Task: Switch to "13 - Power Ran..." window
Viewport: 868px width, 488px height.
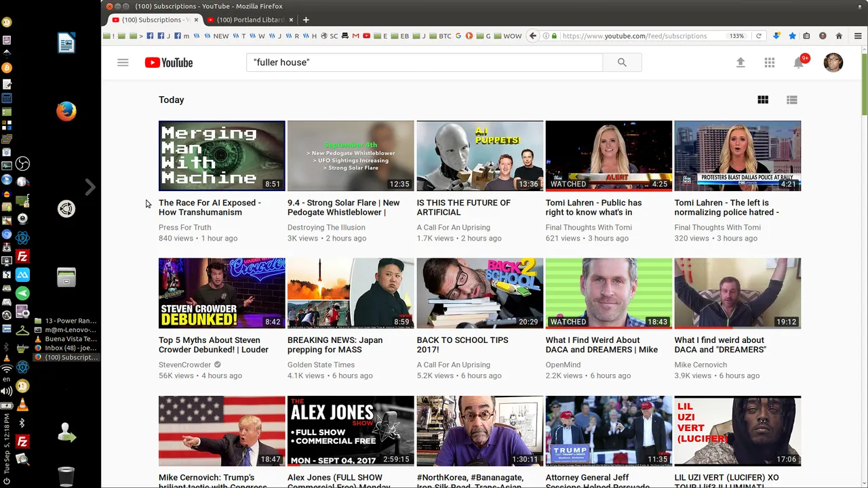Action: (x=66, y=321)
